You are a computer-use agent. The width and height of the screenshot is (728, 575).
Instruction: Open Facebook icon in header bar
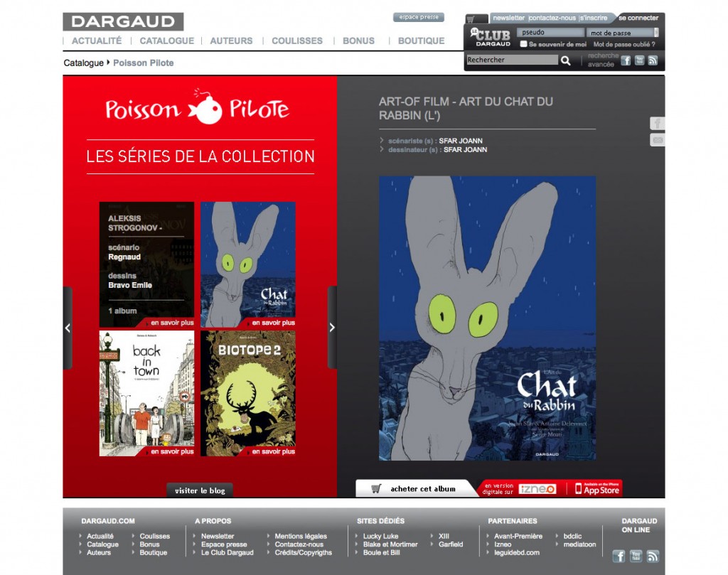pyautogui.click(x=626, y=60)
